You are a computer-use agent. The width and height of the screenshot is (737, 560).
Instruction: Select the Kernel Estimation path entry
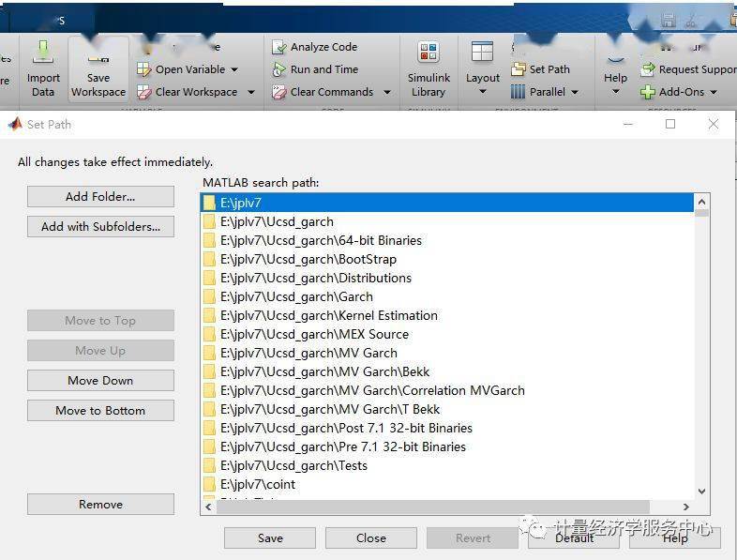point(447,315)
